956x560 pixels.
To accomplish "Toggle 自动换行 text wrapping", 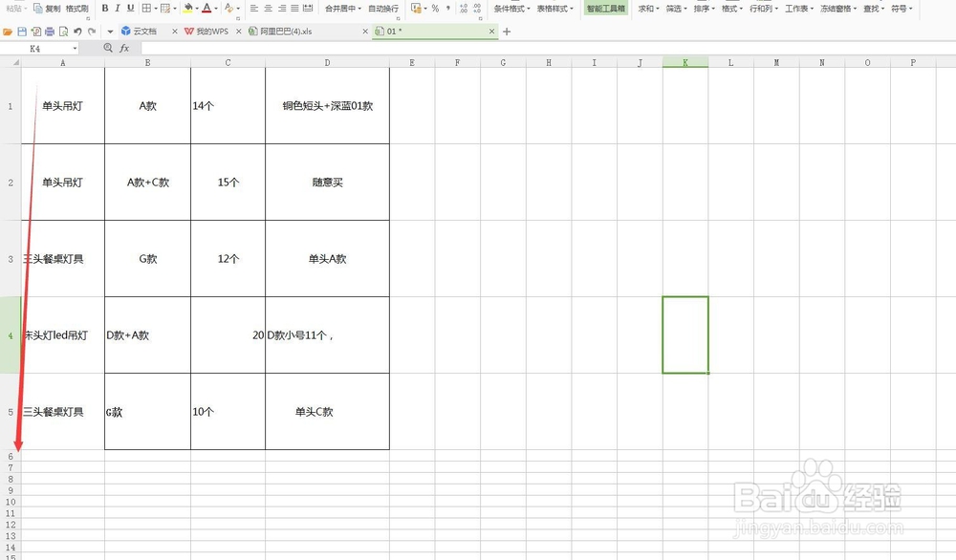I will [382, 9].
